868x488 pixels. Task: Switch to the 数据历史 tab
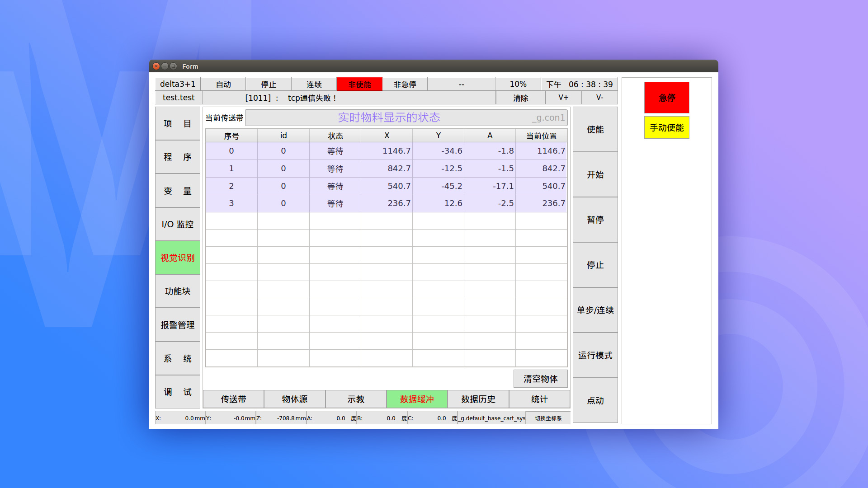point(478,399)
